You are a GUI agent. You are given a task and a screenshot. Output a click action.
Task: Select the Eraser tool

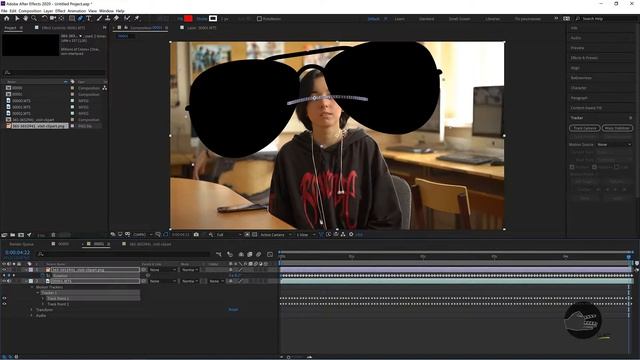coord(116,18)
